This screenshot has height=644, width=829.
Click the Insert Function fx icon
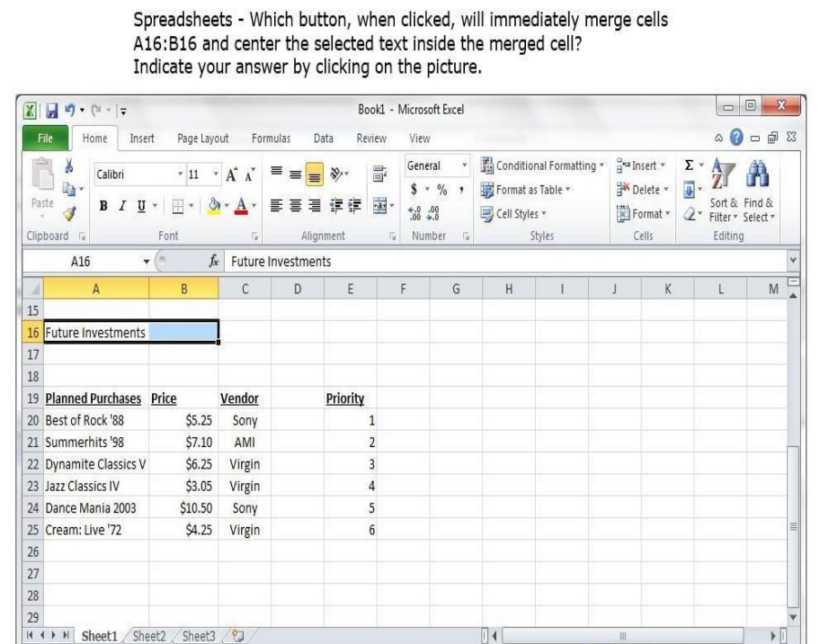(214, 261)
